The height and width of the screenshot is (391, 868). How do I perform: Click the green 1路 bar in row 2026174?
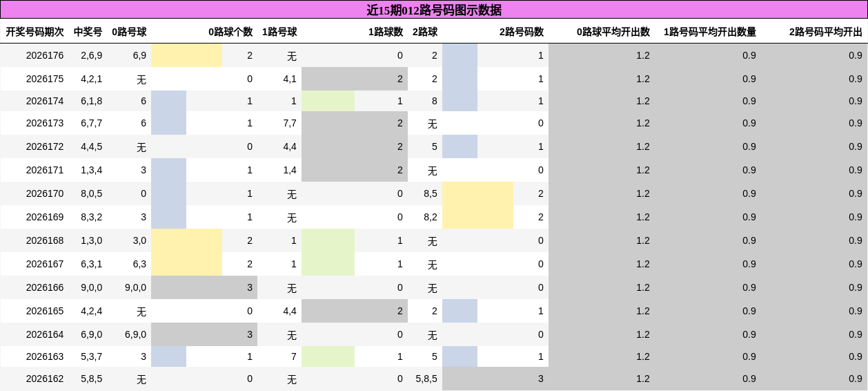[x=328, y=101]
